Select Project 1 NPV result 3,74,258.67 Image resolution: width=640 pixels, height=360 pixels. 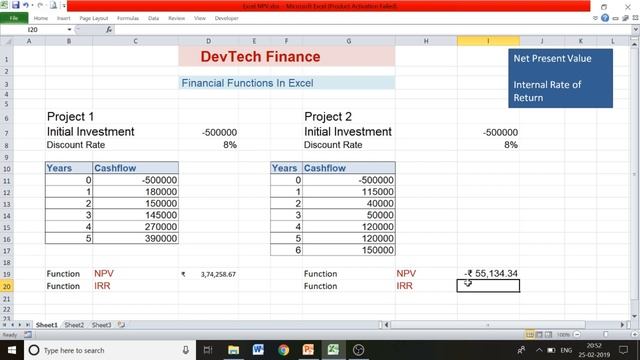tap(208, 274)
